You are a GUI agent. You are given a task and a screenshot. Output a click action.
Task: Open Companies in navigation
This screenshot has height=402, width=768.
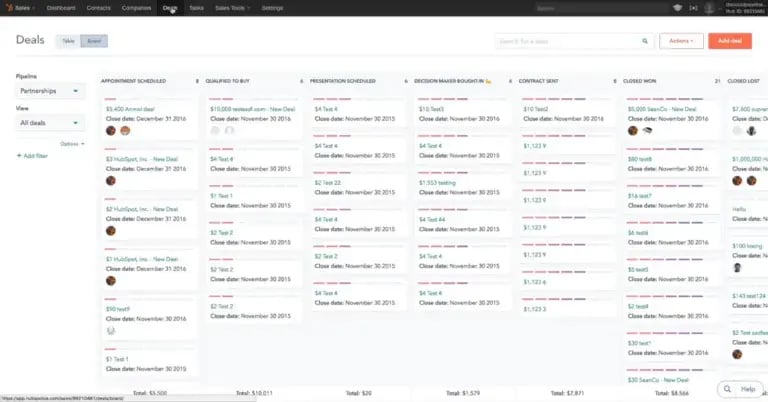click(x=136, y=8)
